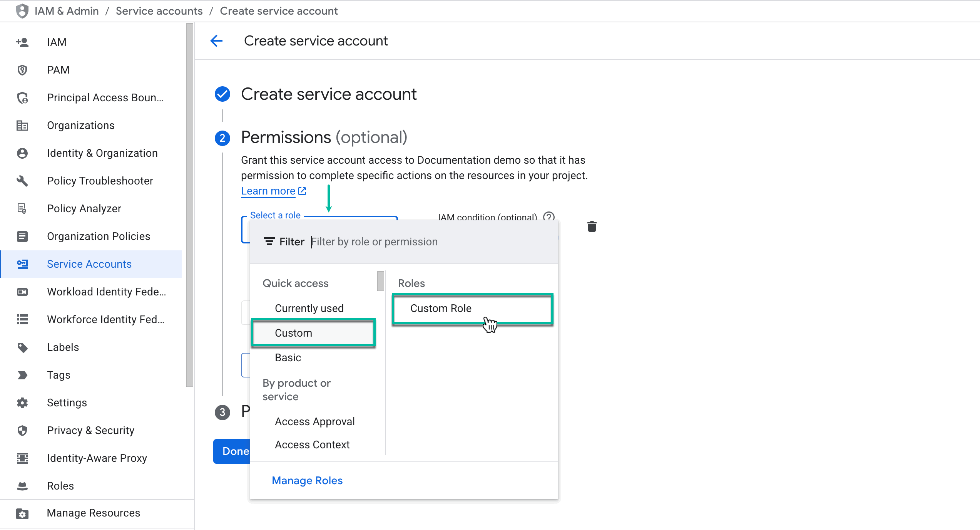Select the Privacy & Security shield icon

(x=22, y=430)
